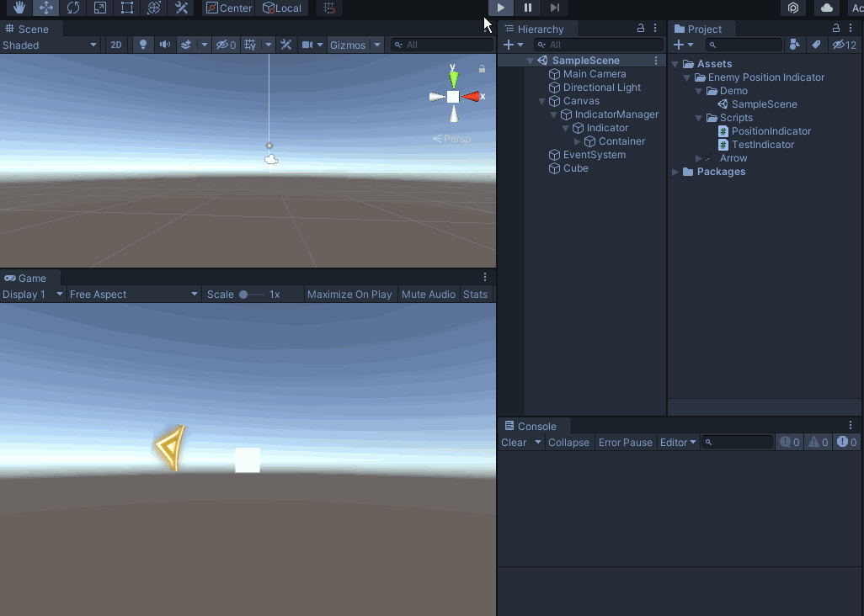
Task: Open search by label filter
Action: coord(816,45)
